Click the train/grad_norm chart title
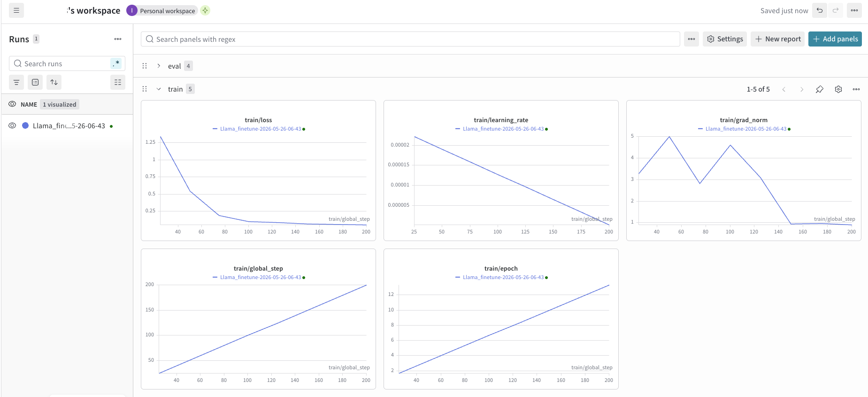The image size is (868, 397). point(744,120)
